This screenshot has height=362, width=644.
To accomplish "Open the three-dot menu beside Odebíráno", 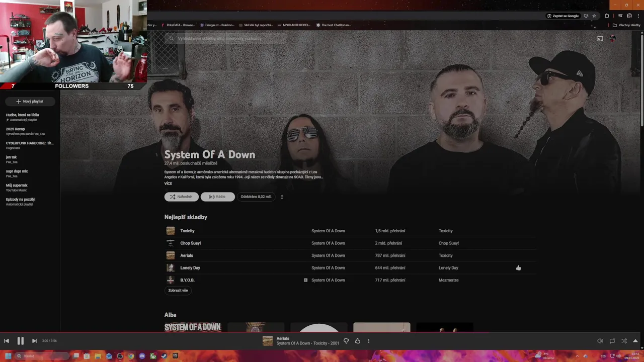I will (282, 197).
